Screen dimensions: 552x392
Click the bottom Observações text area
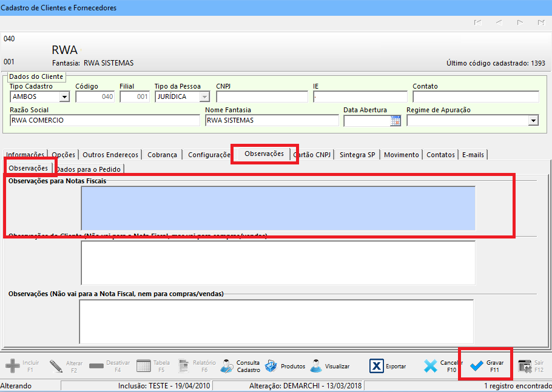(x=277, y=322)
